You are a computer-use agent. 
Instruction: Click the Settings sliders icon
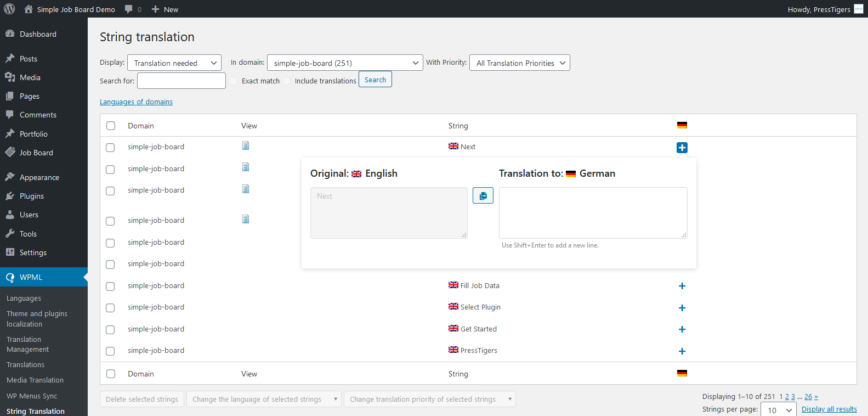pyautogui.click(x=10, y=252)
